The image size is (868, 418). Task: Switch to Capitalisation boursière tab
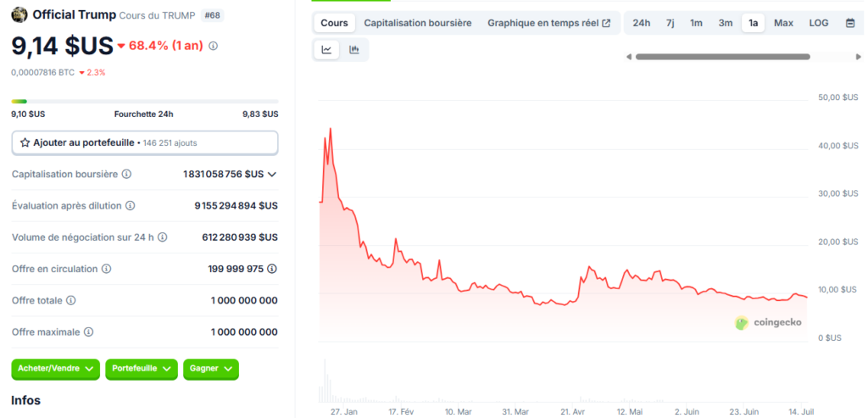pyautogui.click(x=417, y=23)
